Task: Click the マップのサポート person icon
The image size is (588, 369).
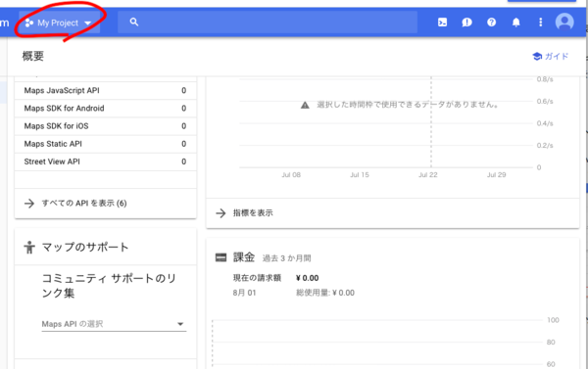Action: (x=29, y=248)
